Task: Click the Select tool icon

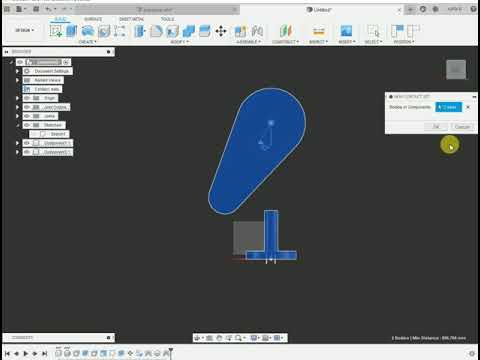Action: point(373,31)
